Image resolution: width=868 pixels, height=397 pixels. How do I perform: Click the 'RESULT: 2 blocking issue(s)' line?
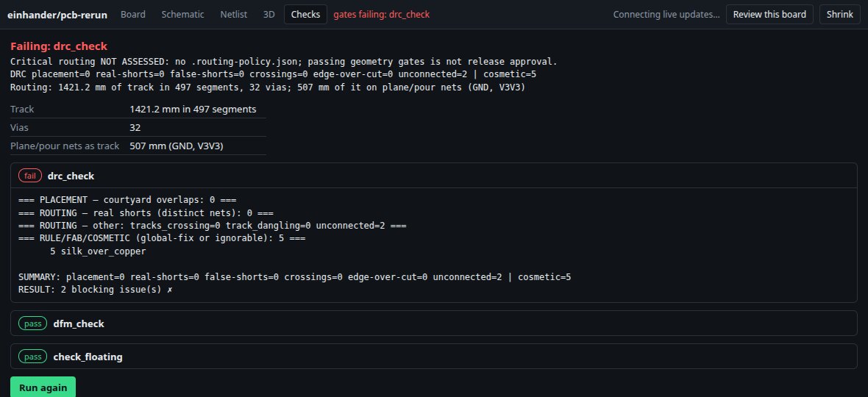click(x=95, y=289)
